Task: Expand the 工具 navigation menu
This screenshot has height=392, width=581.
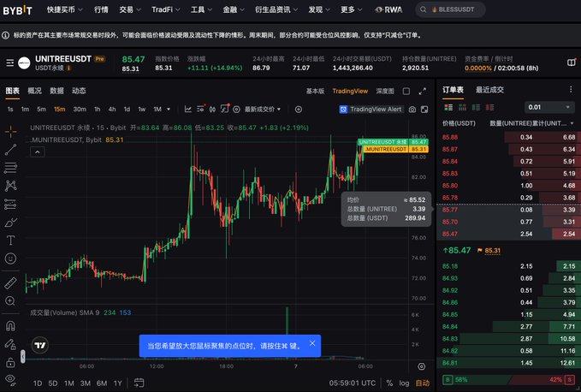Action: (201, 9)
